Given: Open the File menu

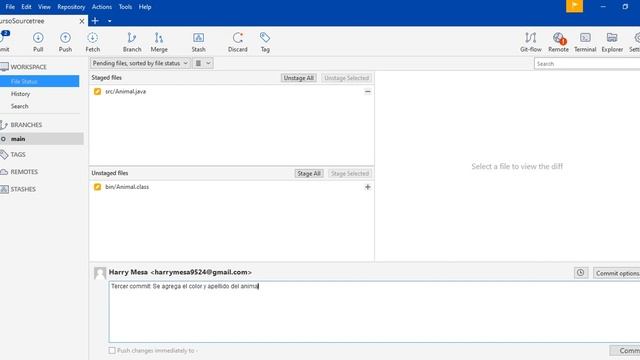Looking at the screenshot, I should [10, 7].
